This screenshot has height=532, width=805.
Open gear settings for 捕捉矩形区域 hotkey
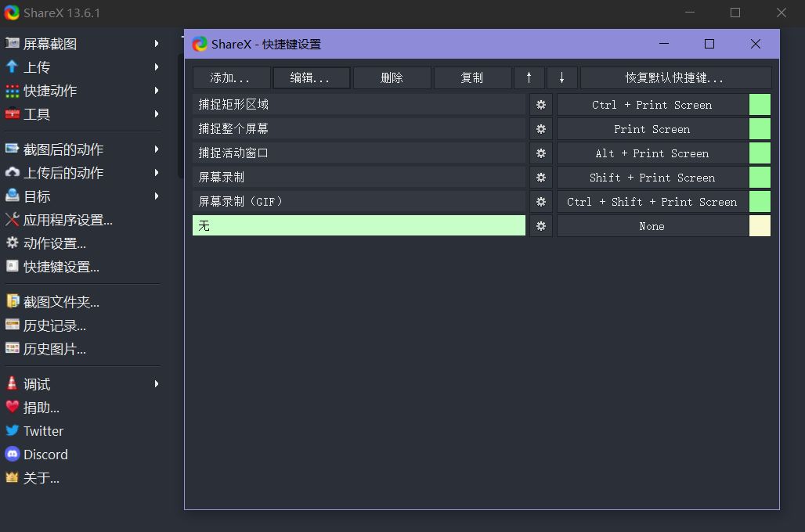coord(540,105)
